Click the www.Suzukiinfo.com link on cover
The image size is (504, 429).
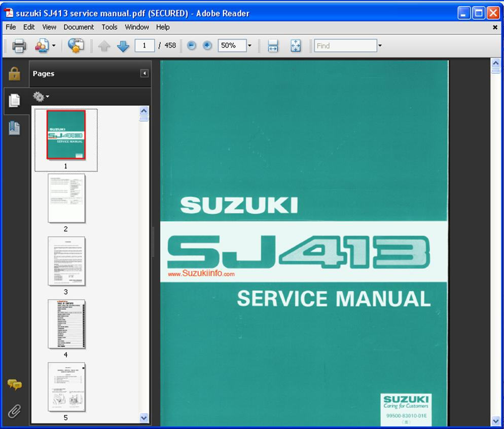(201, 274)
